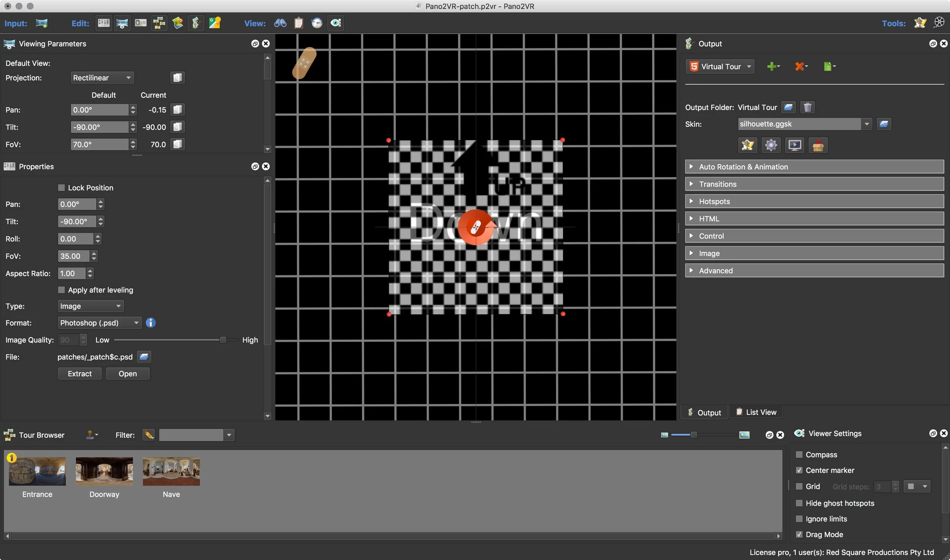
Task: Click the green plus add output icon
Action: [773, 66]
